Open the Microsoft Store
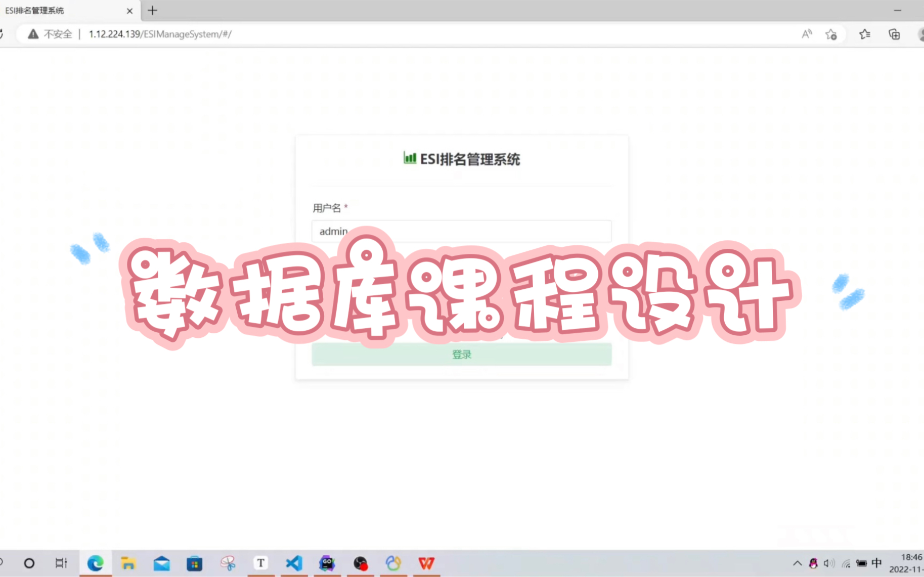This screenshot has width=924, height=577. pyautogui.click(x=195, y=563)
